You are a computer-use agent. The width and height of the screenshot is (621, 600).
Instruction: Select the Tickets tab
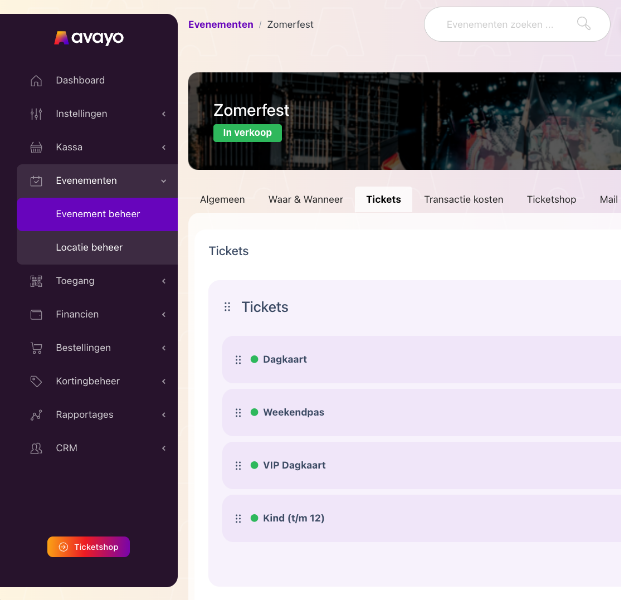pyautogui.click(x=383, y=200)
